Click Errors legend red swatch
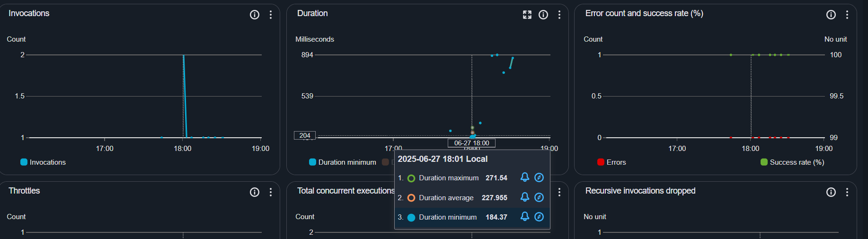This screenshot has width=868, height=239. 601,162
